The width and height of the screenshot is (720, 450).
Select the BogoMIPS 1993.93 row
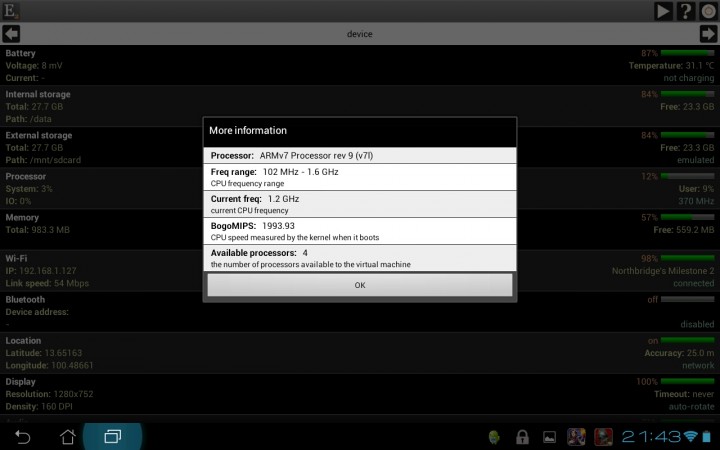[x=360, y=231]
